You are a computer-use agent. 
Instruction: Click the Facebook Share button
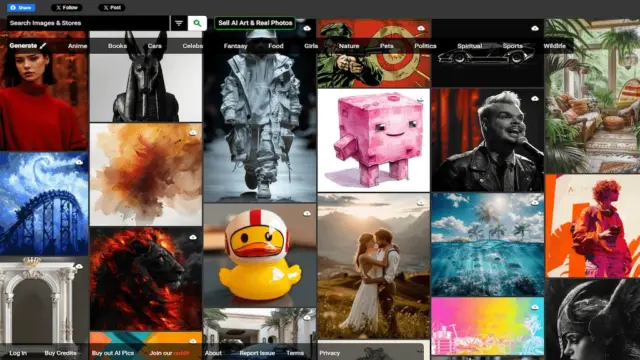point(21,8)
